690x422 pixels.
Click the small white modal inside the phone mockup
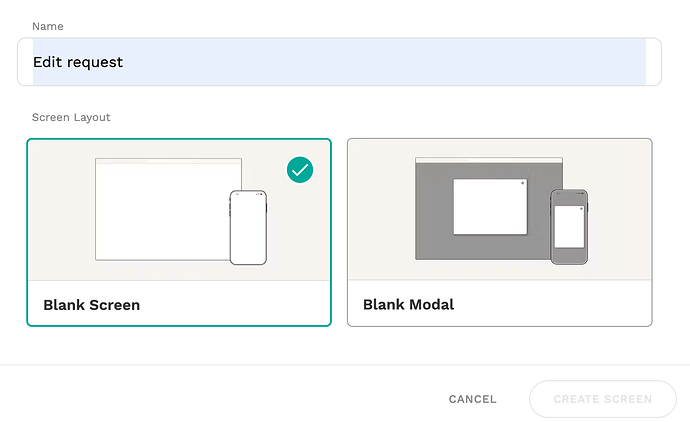point(569,227)
